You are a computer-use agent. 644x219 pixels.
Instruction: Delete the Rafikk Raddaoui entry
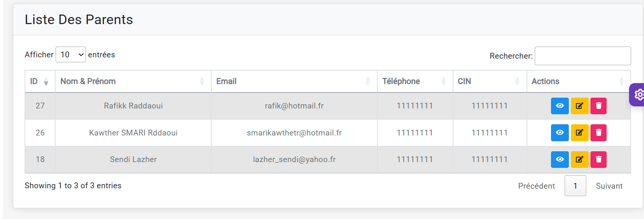point(598,106)
